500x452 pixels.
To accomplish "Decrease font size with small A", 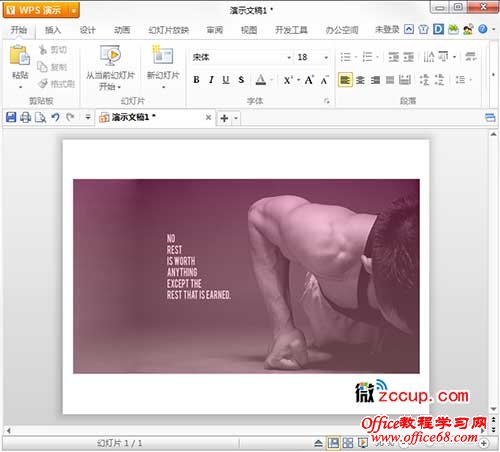I will coord(324,80).
